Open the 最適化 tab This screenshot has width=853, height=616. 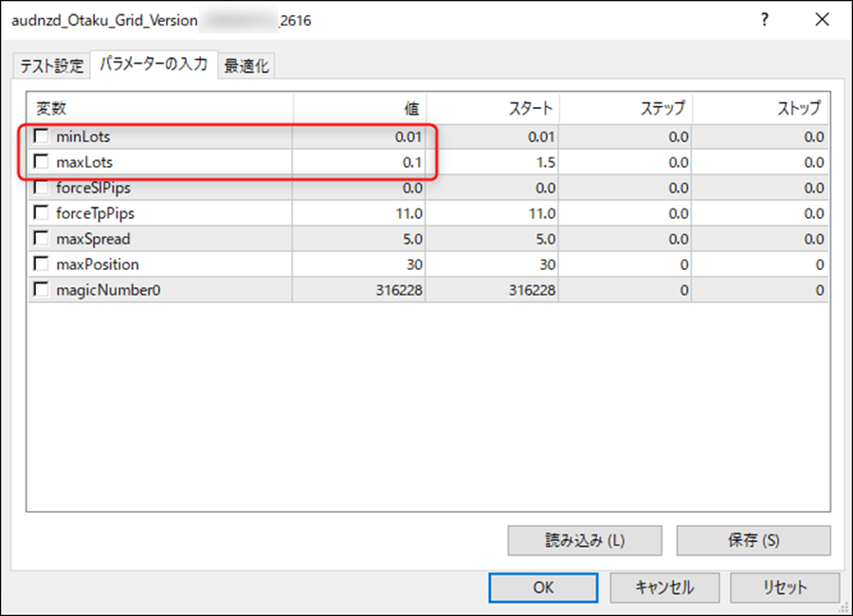pyautogui.click(x=246, y=66)
